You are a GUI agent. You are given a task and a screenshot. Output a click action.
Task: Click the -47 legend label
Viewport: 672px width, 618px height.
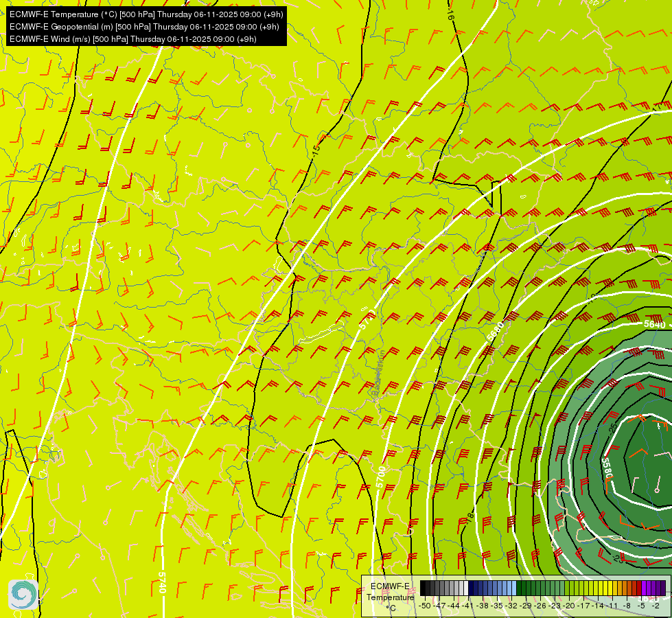[439, 606]
